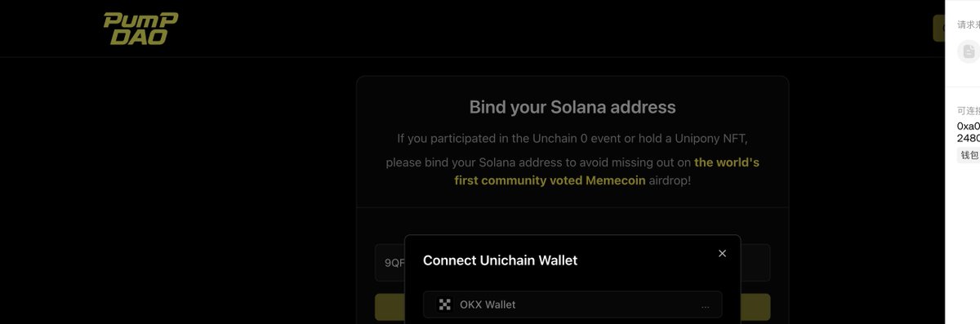
Task: Click the yellow submit button right of the dialog
Action: (755, 307)
